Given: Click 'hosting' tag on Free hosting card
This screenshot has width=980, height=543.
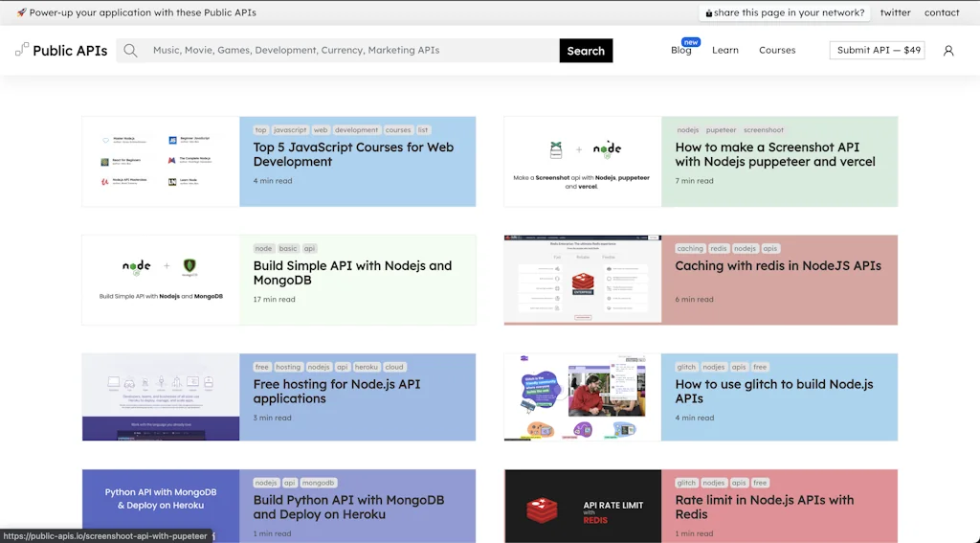Looking at the screenshot, I should tap(288, 367).
